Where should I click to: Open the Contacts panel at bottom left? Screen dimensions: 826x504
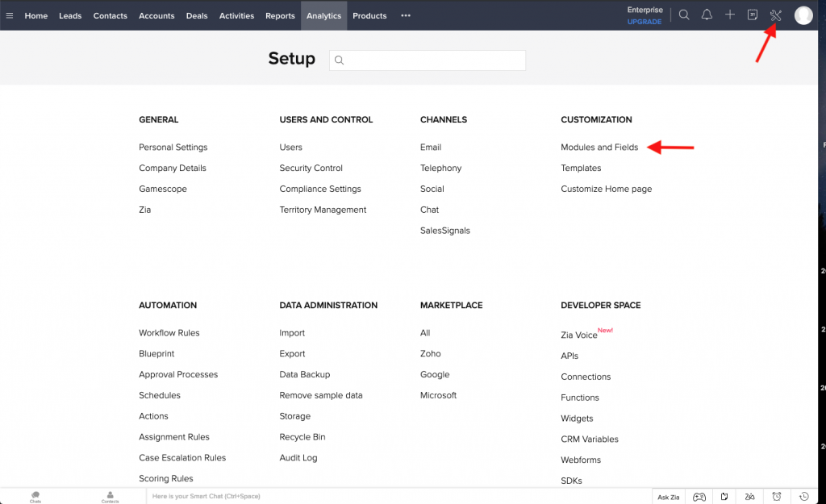tap(109, 496)
